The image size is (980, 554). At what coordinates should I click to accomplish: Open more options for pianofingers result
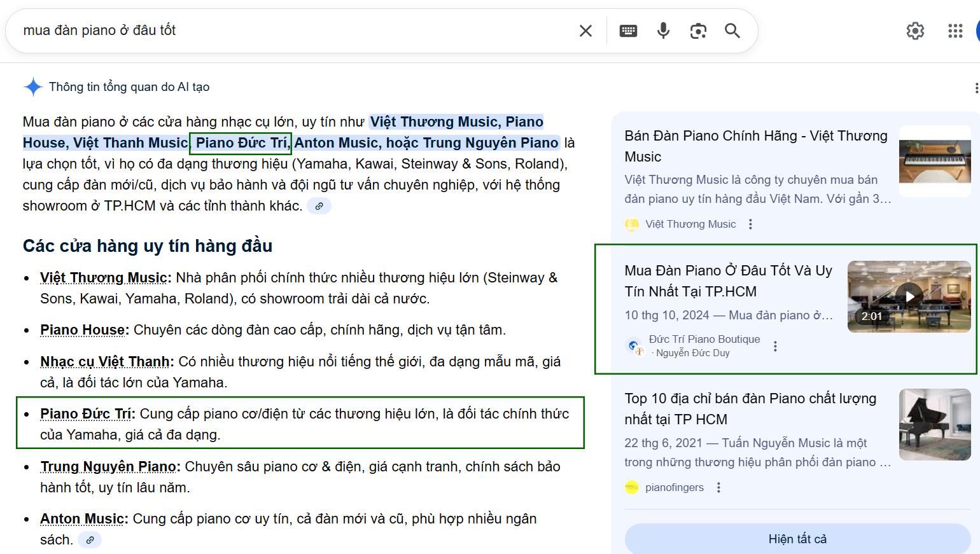[x=718, y=487]
